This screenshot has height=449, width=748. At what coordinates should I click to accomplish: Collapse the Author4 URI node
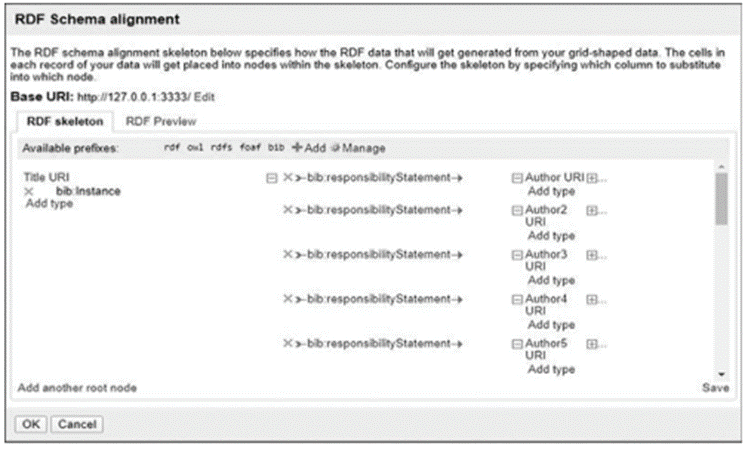pos(517,299)
